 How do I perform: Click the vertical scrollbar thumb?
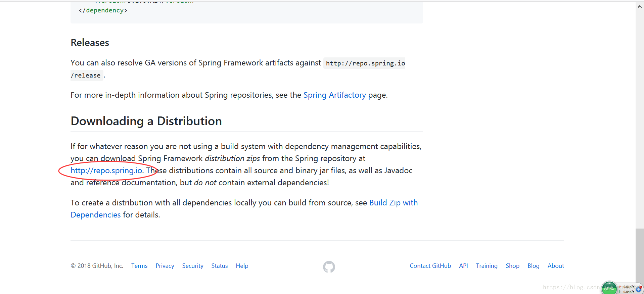(x=640, y=257)
